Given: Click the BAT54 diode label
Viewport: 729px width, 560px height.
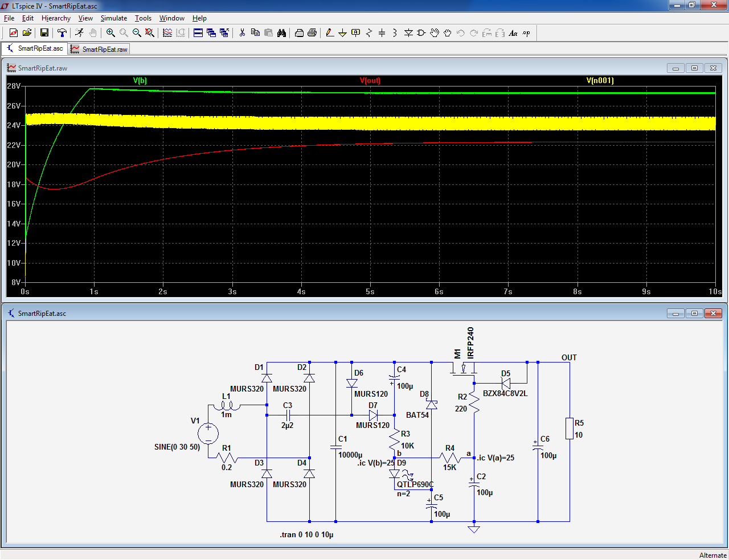Looking at the screenshot, I should click(x=417, y=415).
